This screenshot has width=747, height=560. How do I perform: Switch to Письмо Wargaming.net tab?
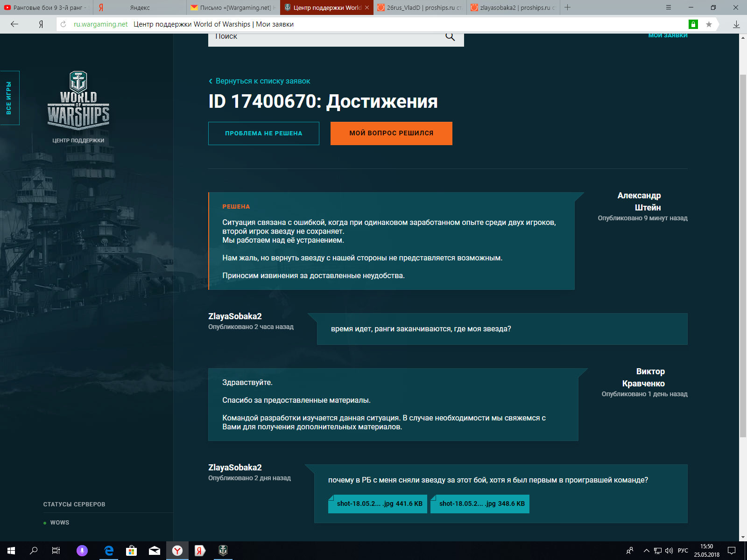pyautogui.click(x=233, y=7)
